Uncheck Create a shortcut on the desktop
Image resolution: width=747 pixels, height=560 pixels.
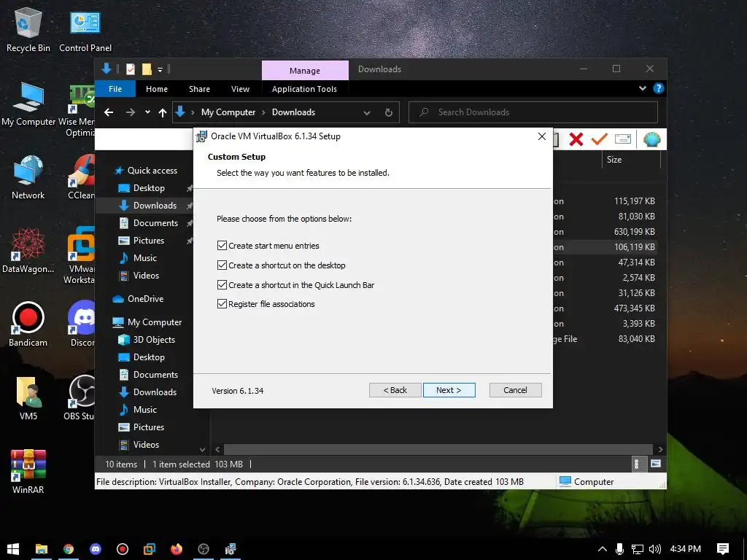[222, 265]
